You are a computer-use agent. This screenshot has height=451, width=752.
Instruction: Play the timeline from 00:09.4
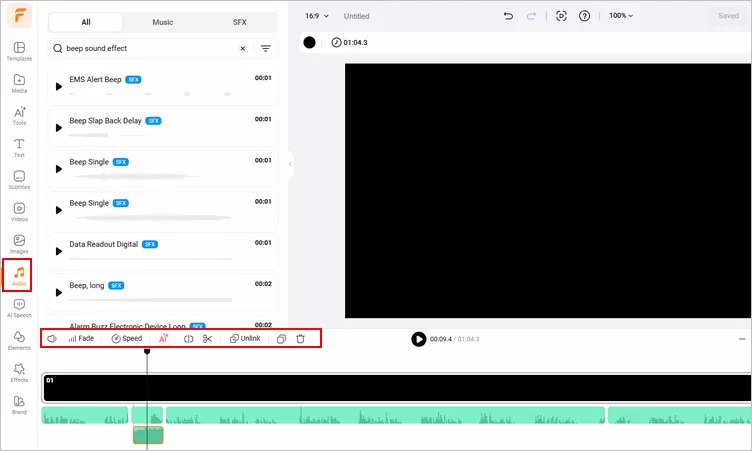[418, 339]
